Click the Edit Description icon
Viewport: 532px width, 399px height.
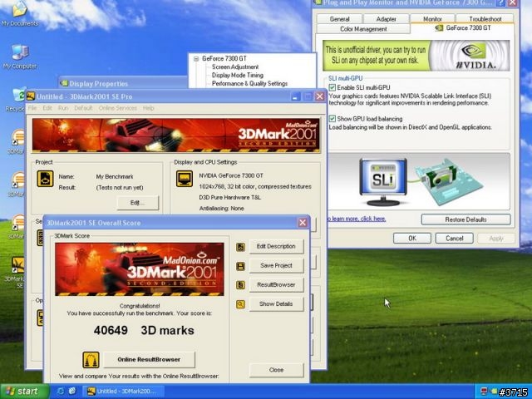(240, 247)
